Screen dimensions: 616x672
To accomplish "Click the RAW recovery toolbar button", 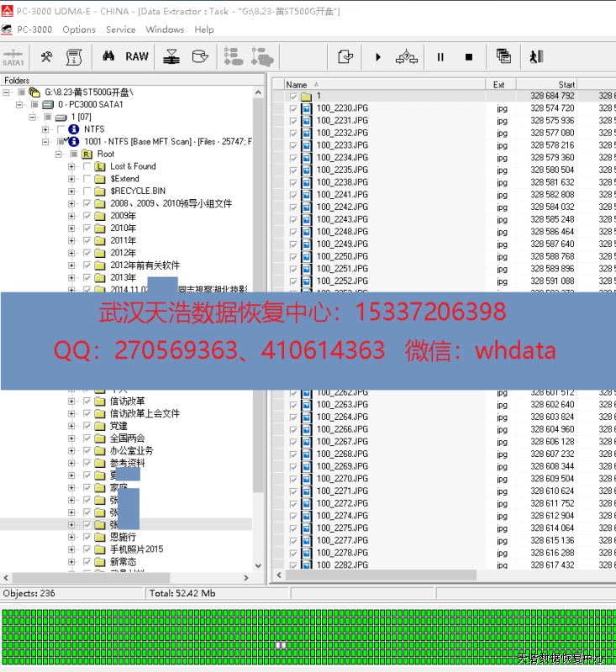I will pos(136,57).
